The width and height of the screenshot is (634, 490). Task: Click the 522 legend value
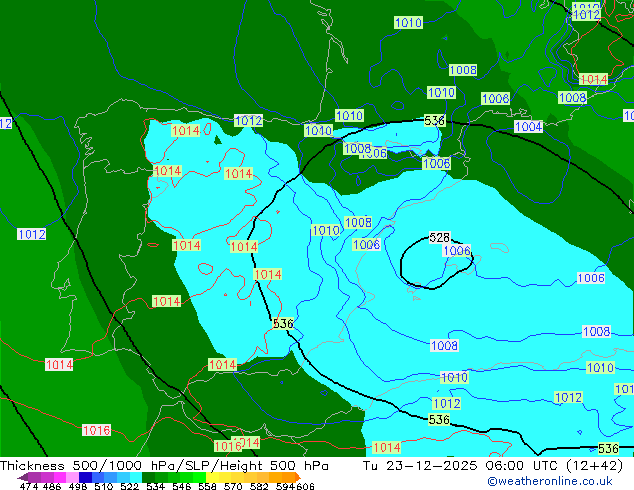click(129, 486)
